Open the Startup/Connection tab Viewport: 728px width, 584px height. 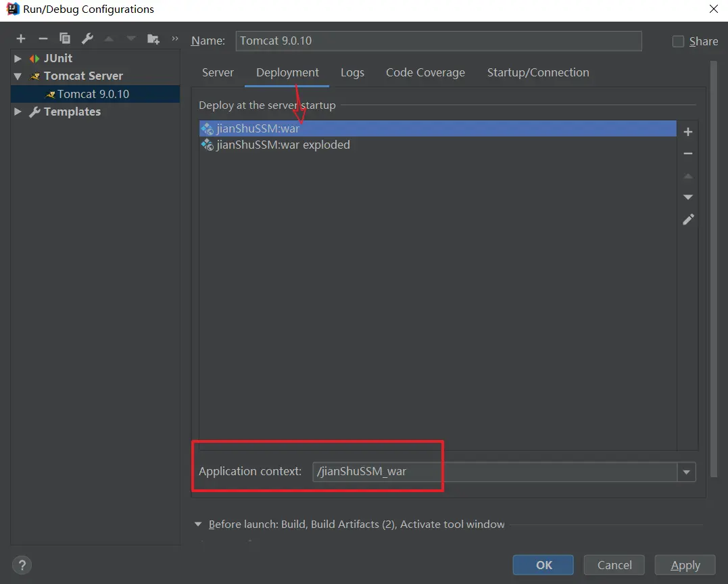pos(538,72)
